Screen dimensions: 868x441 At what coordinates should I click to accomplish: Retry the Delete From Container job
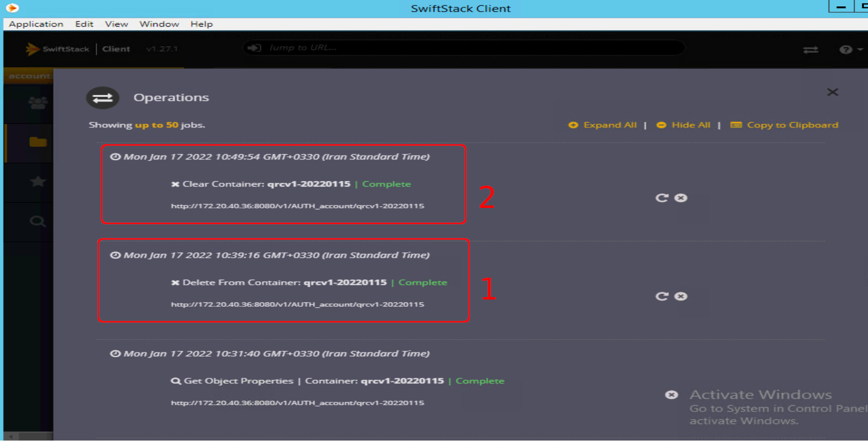pos(662,296)
